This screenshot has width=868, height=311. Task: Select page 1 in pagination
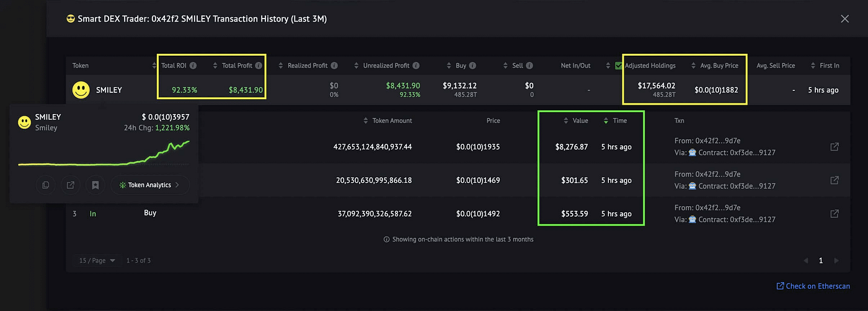821,261
